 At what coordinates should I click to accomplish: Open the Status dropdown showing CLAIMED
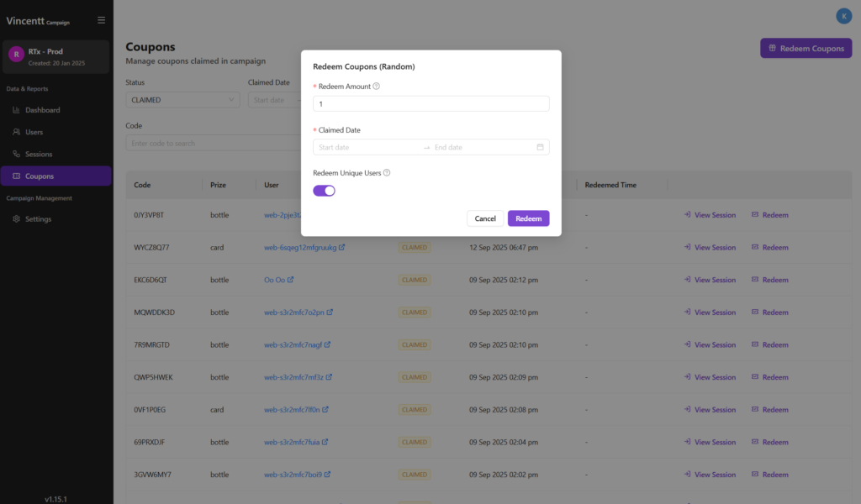(182, 100)
